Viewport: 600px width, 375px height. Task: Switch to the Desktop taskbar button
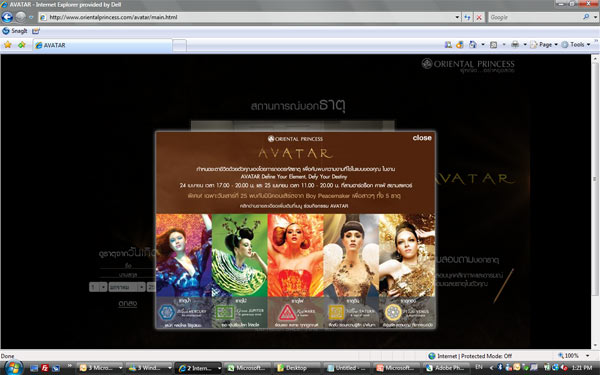[297, 368]
